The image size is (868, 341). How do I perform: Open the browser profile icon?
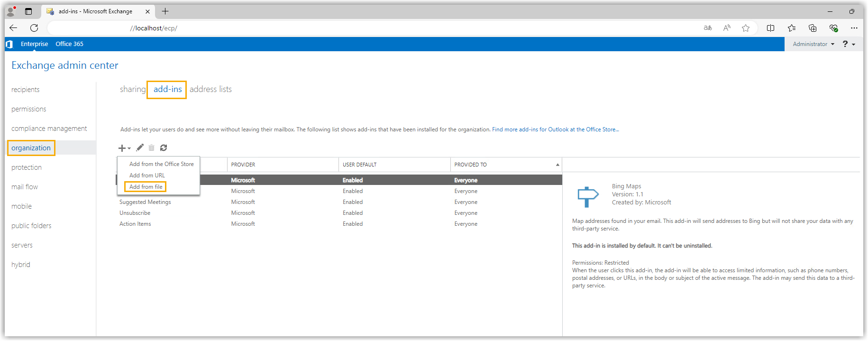(x=11, y=11)
